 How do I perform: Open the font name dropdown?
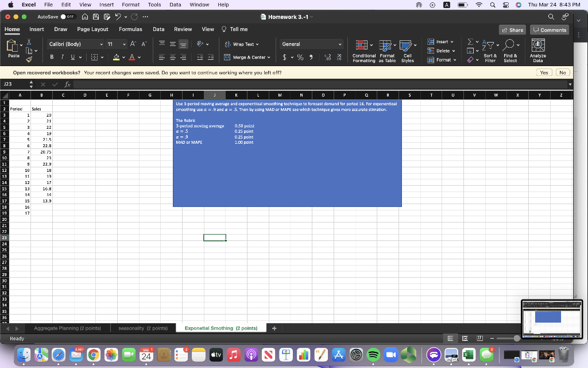pyautogui.click(x=102, y=44)
